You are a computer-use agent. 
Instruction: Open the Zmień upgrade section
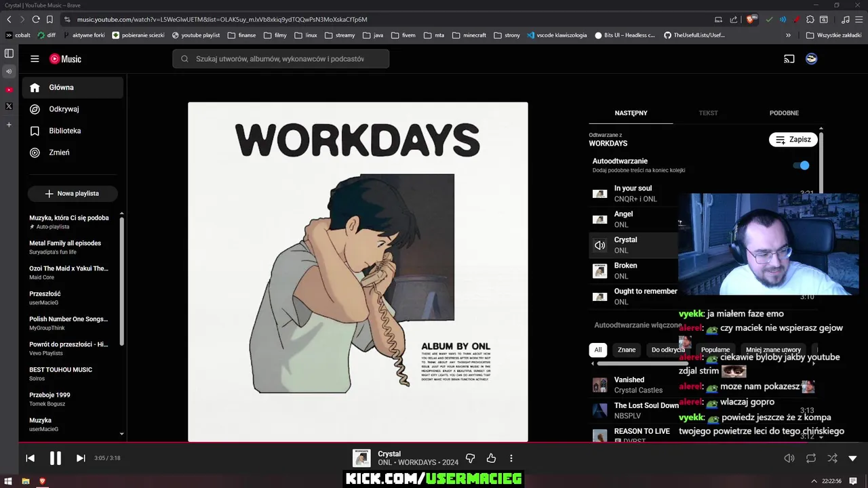73,152
